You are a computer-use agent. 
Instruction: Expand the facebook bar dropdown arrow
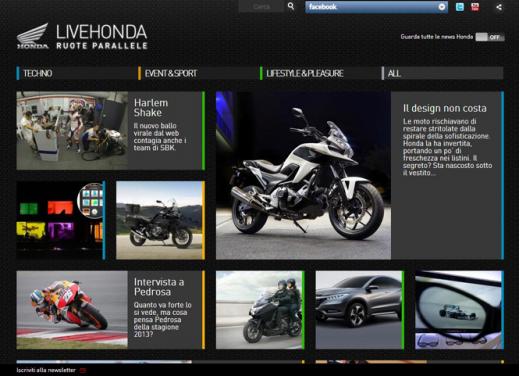pos(442,7)
